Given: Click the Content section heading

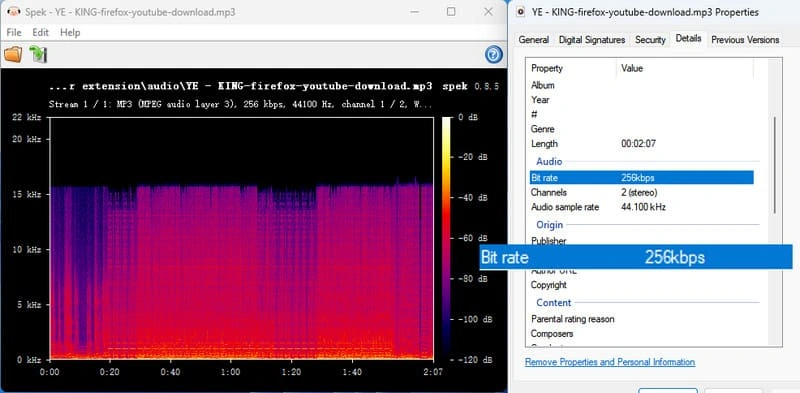Looking at the screenshot, I should (x=554, y=303).
